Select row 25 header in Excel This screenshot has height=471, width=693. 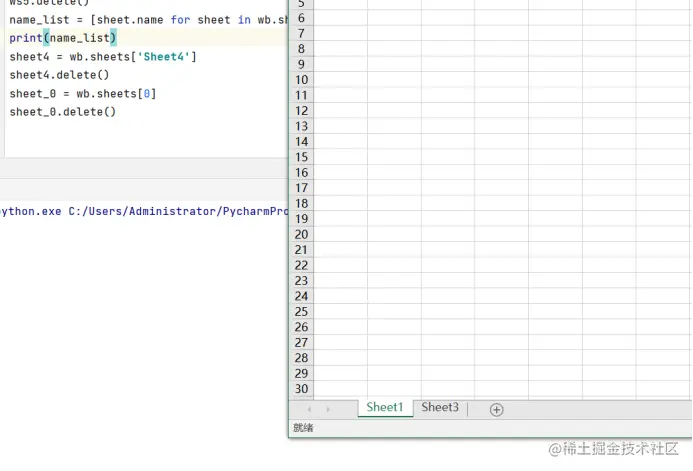[x=301, y=312]
